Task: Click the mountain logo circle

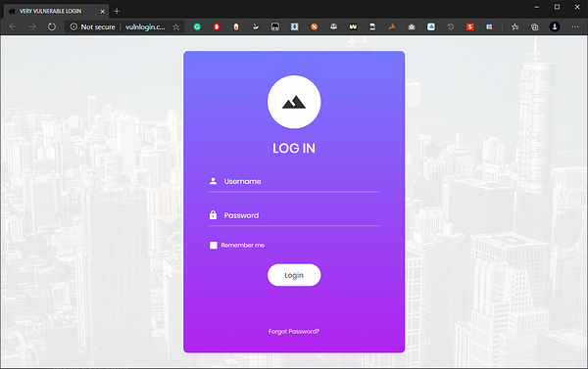Action: point(294,102)
